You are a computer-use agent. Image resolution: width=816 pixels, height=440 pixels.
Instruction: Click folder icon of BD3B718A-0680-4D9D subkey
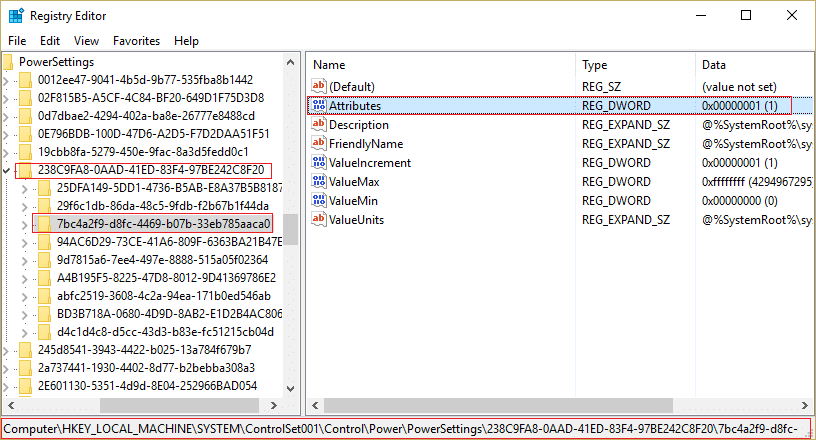click(x=44, y=314)
